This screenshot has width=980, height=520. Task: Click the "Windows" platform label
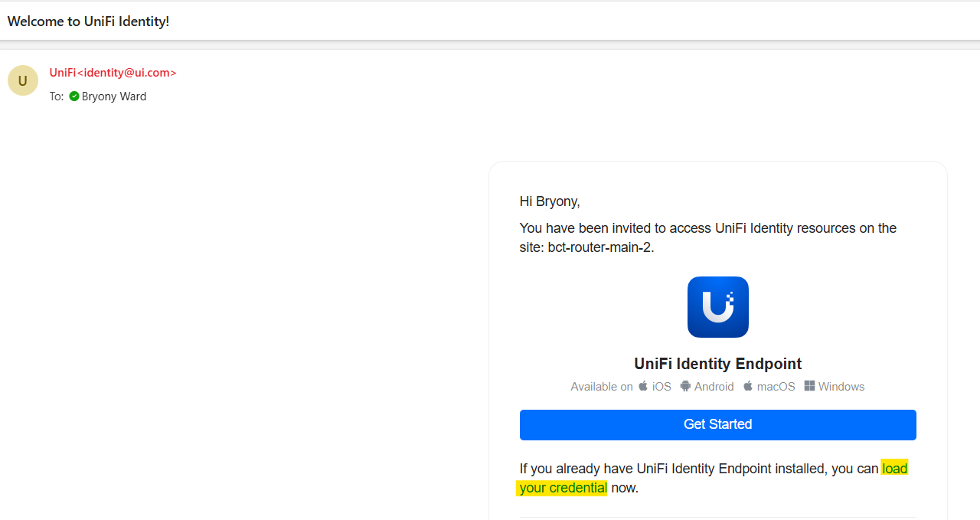(841, 387)
